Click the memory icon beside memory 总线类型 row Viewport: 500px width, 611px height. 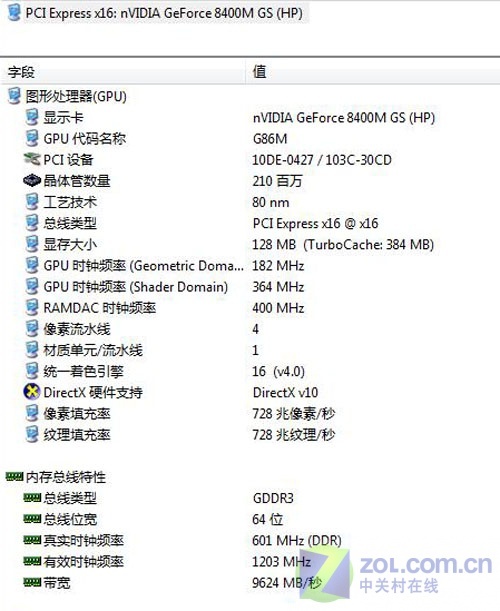(x=32, y=497)
